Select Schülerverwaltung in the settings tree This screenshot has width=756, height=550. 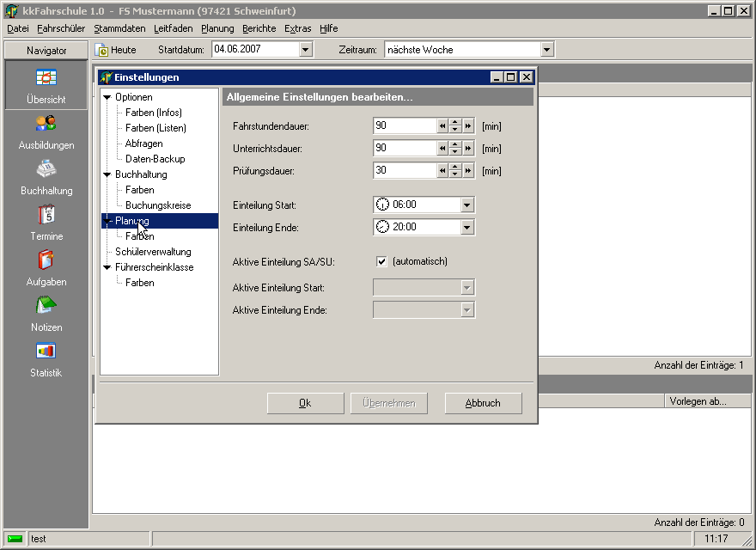click(153, 252)
